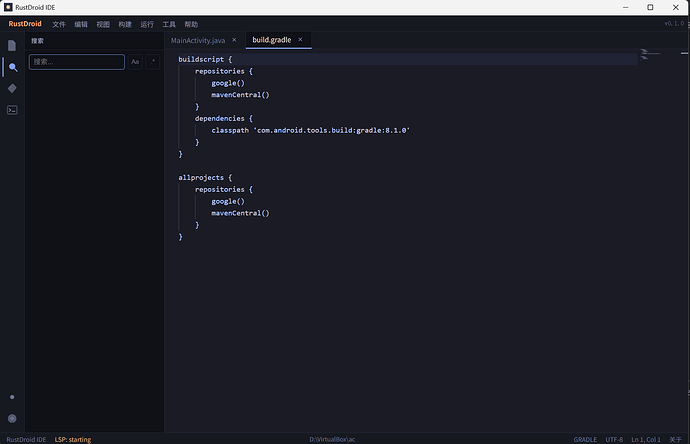Viewport: 690px width, 444px height.
Task: Click the D:\VirtualBox\ac path in status bar
Action: pyautogui.click(x=332, y=439)
